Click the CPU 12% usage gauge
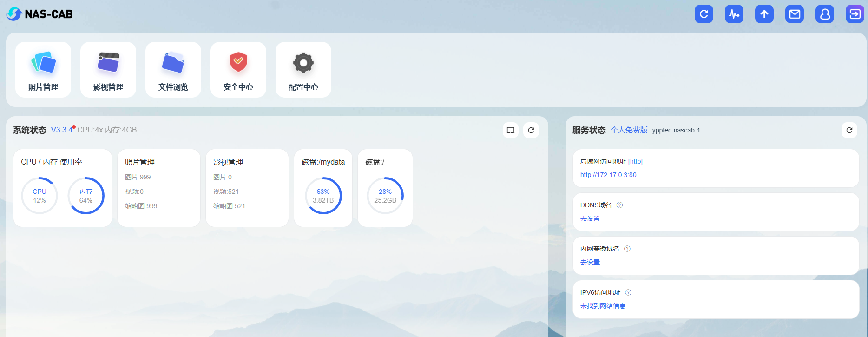The width and height of the screenshot is (868, 337). (39, 196)
